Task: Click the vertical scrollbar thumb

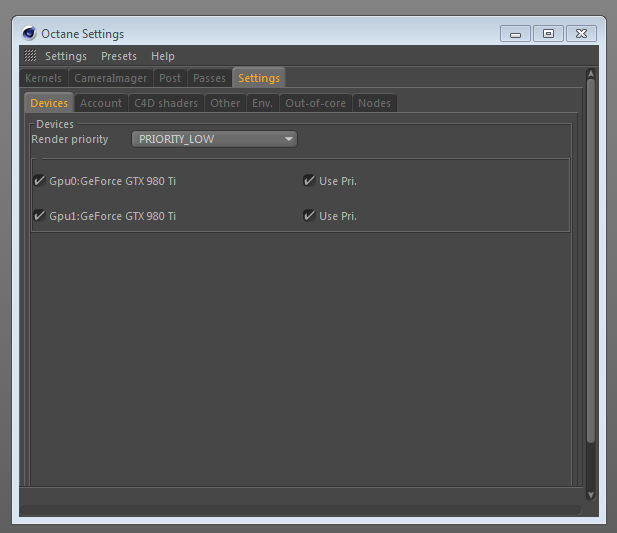Action: tap(591, 260)
